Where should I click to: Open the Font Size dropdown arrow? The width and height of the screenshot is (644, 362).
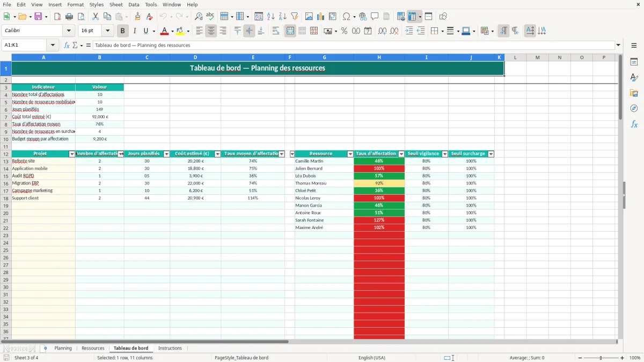[x=107, y=31]
